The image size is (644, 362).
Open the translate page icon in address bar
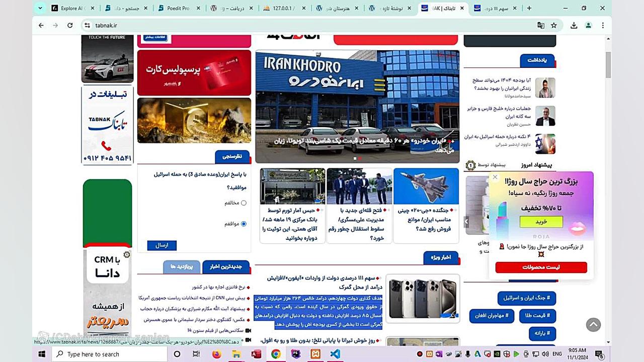point(541,25)
